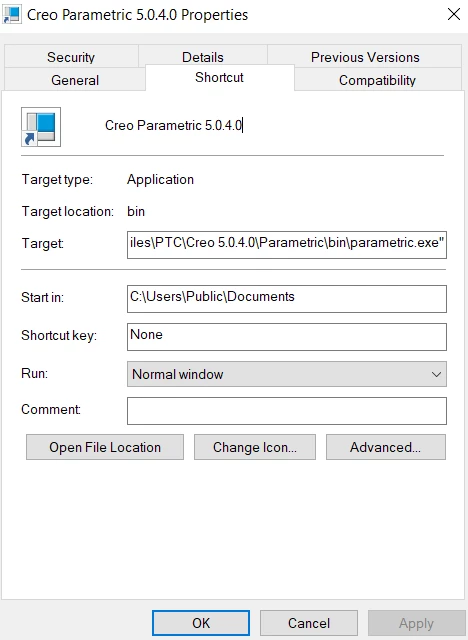Open the Previous Versions tab
The image size is (468, 640).
(365, 57)
